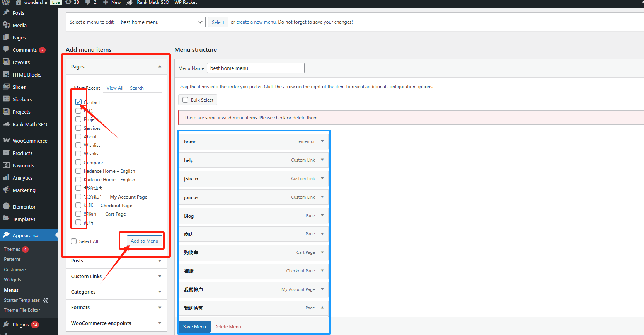Click the Rank Math SEO toolbar icon

130,2
